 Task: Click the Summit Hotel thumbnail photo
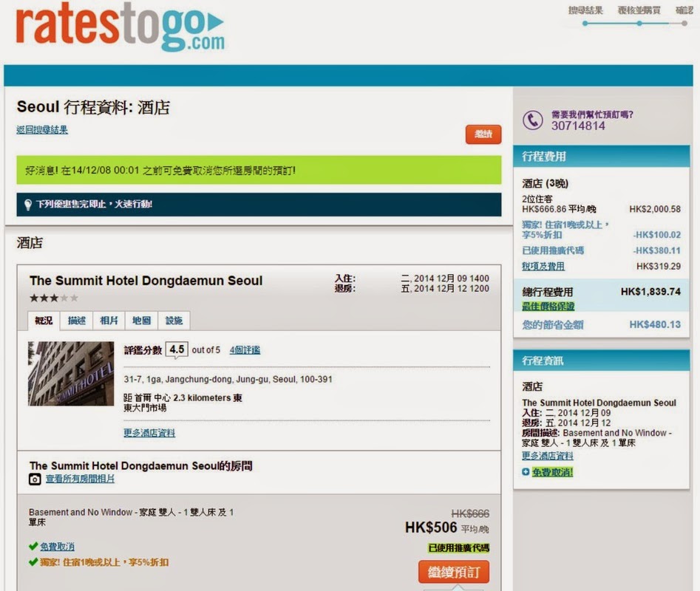pyautogui.click(x=71, y=373)
